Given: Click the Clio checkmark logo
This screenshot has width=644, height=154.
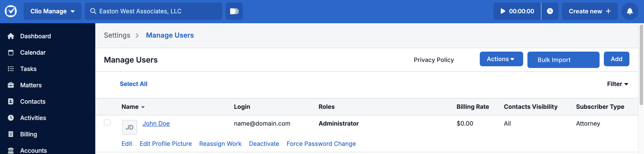Looking at the screenshot, I should [x=11, y=11].
